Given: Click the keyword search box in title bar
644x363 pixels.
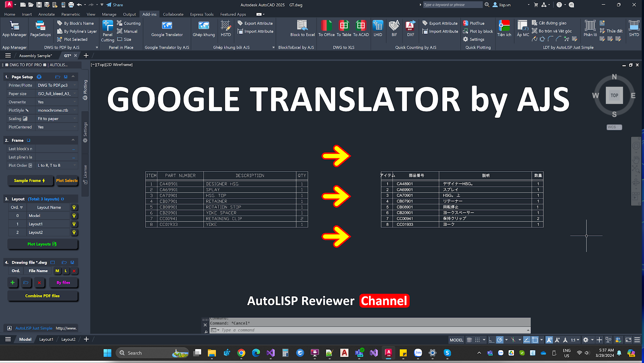Looking at the screenshot, I should [452, 5].
